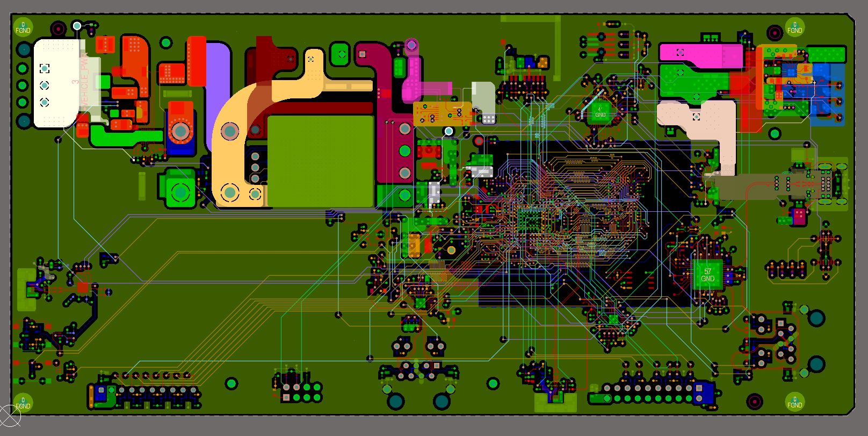The height and width of the screenshot is (436, 868).
Task: Click the bright green trace polygon below white connector
Action: 126,137
